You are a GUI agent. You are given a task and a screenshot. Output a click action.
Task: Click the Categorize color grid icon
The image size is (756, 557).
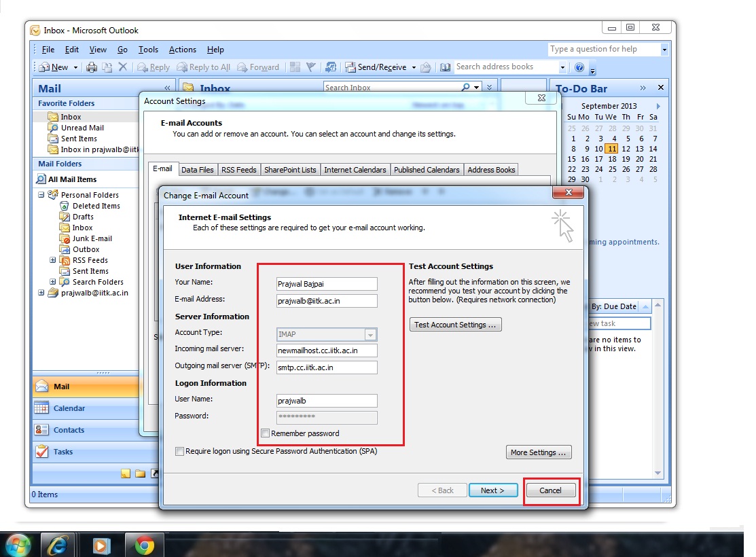coord(295,67)
